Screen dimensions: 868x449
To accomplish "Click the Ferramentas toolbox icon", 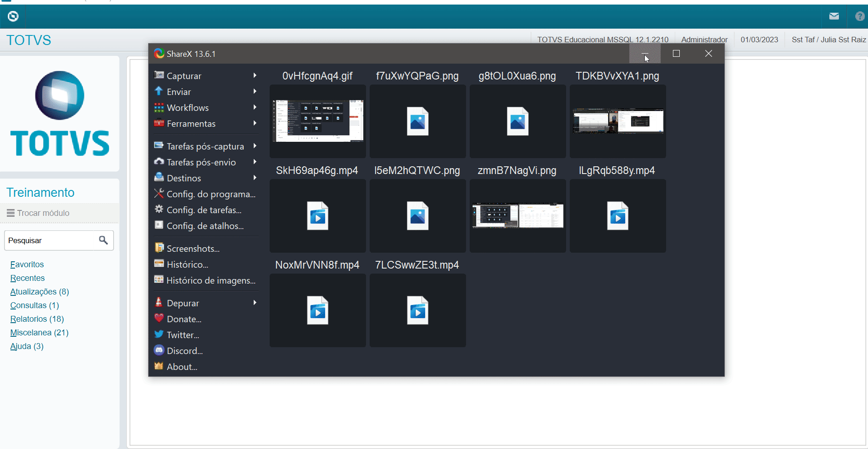I will click(x=159, y=123).
